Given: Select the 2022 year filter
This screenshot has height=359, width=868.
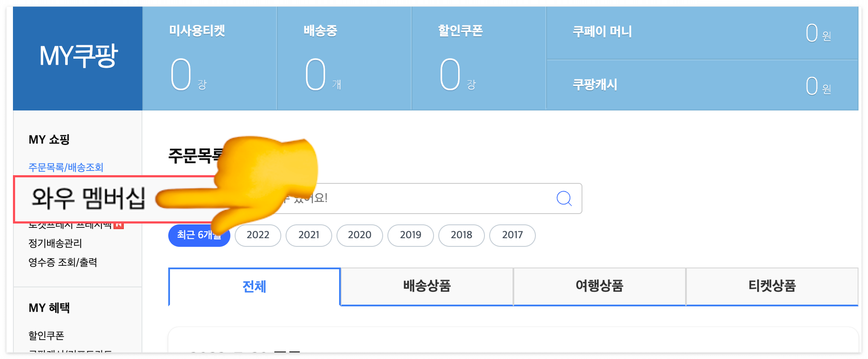Looking at the screenshot, I should 258,235.
